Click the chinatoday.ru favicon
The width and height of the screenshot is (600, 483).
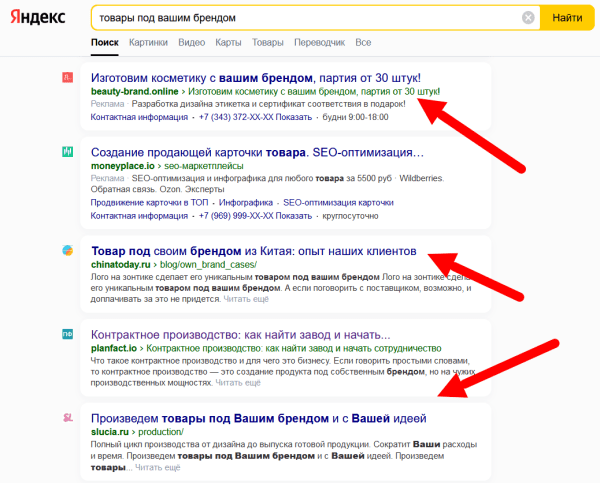67,250
